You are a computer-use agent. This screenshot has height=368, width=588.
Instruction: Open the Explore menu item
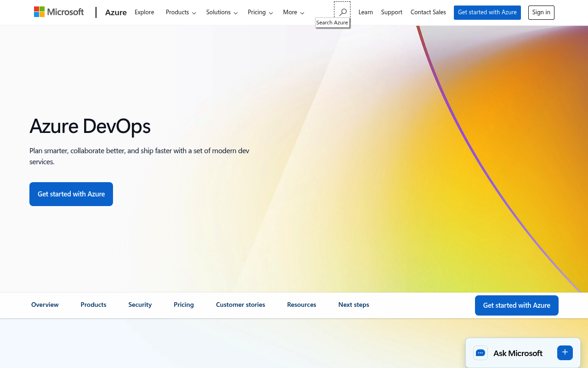(x=144, y=12)
